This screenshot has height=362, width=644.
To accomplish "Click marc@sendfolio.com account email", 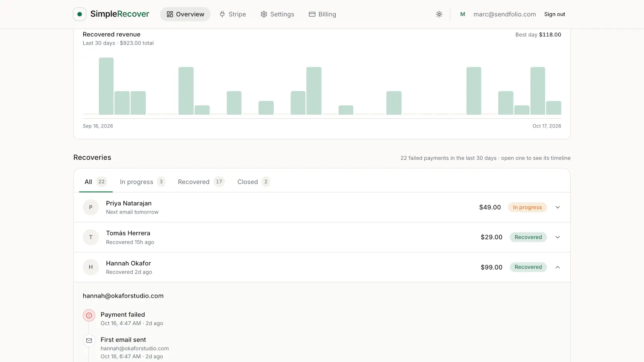I will point(505,14).
